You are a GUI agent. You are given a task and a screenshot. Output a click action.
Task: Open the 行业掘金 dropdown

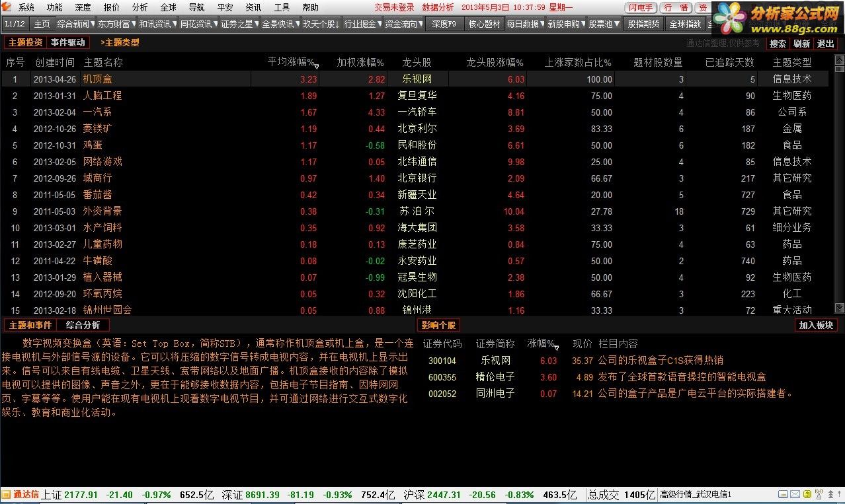[x=362, y=24]
